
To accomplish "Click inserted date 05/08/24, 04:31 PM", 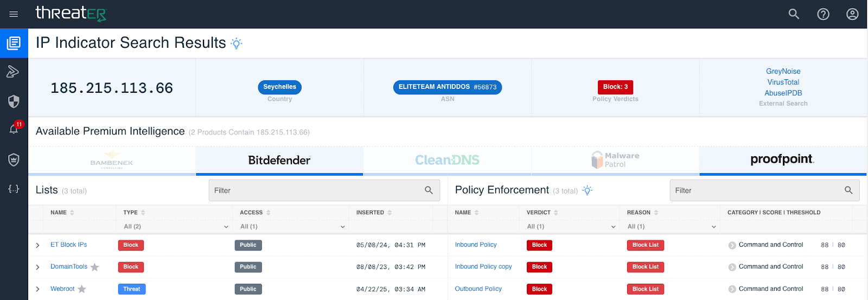I will point(391,245).
